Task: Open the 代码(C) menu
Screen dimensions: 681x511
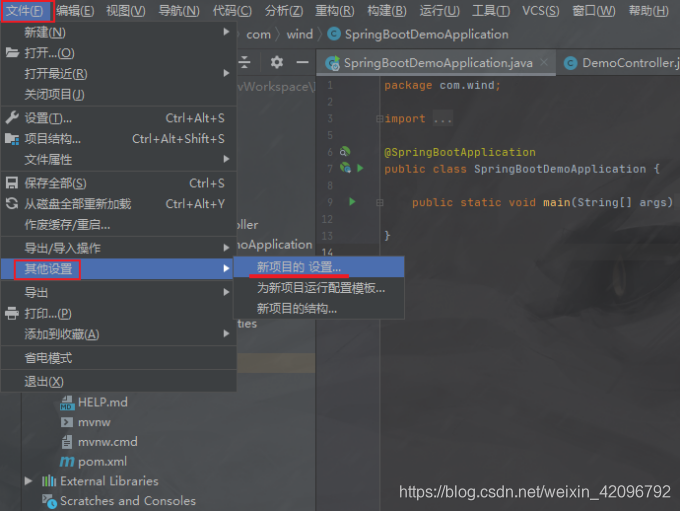Action: point(232,10)
